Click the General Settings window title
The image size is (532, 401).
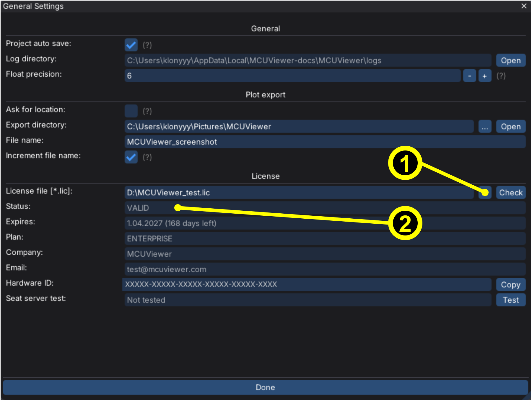point(33,6)
